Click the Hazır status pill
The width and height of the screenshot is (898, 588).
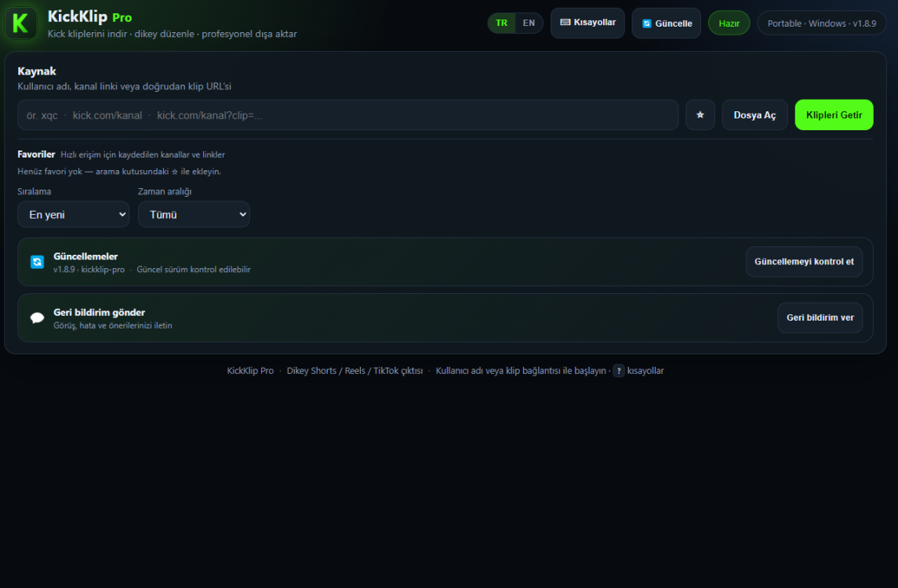pyautogui.click(x=729, y=24)
